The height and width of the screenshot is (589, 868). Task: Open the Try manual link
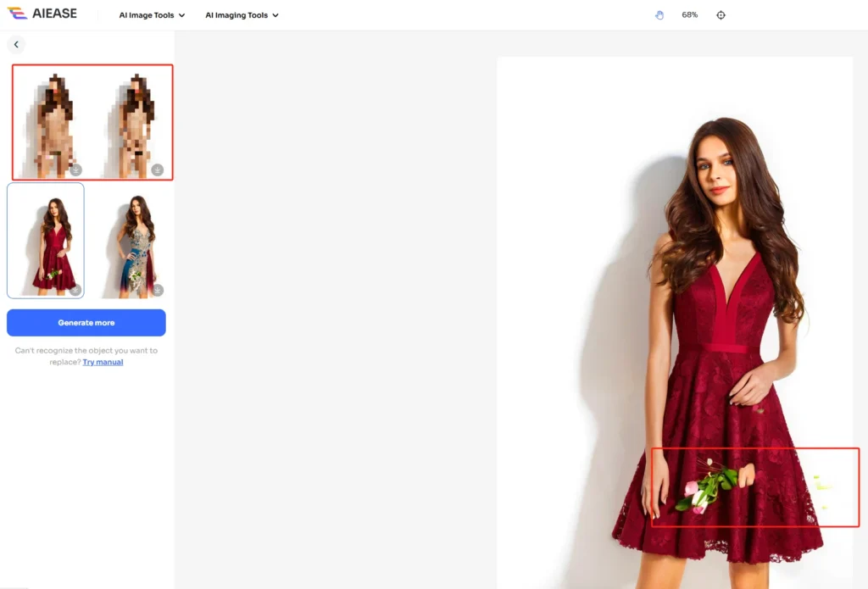pos(103,362)
